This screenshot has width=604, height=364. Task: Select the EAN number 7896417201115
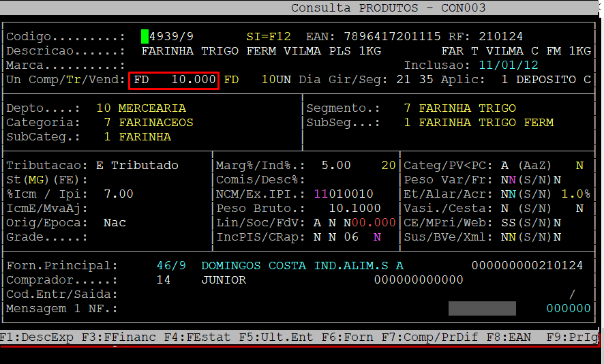(x=393, y=36)
